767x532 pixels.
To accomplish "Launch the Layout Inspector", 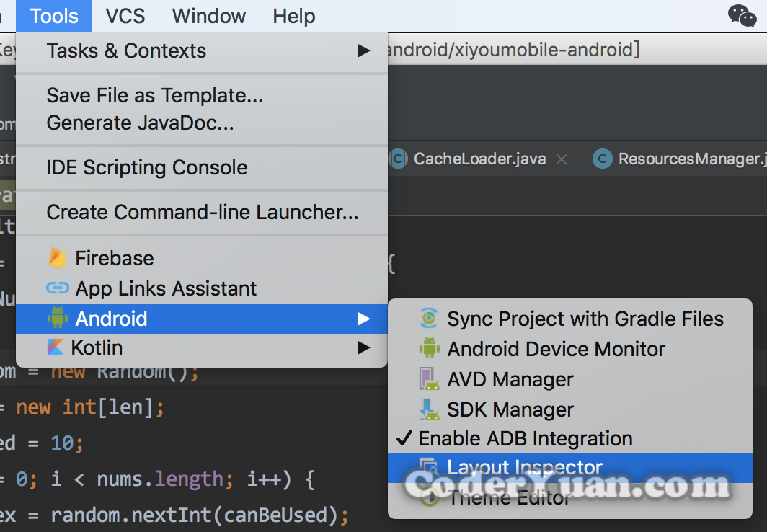I will point(525,467).
